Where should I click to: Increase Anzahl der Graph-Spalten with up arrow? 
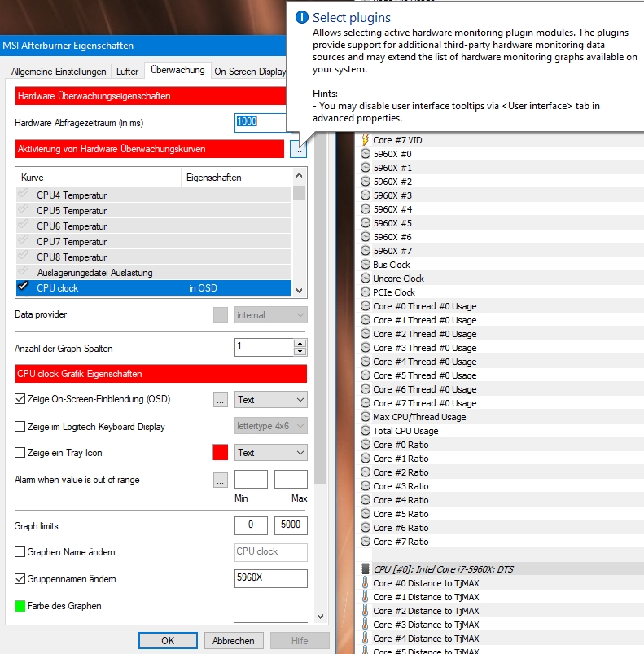pos(300,343)
